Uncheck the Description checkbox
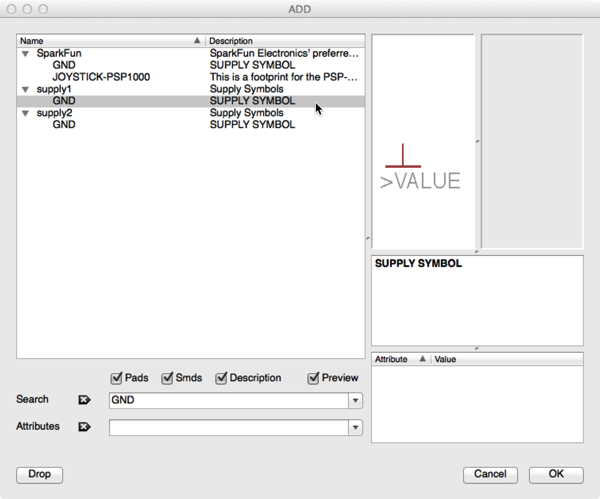 point(221,378)
